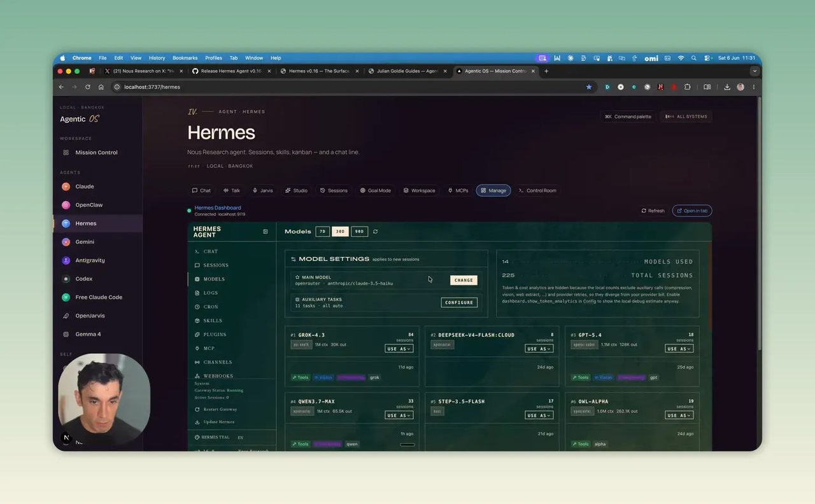Expand USE AS dropdown for DEEPSEEK-V4-FLASH:CLOUD
The width and height of the screenshot is (815, 504).
[539, 349]
